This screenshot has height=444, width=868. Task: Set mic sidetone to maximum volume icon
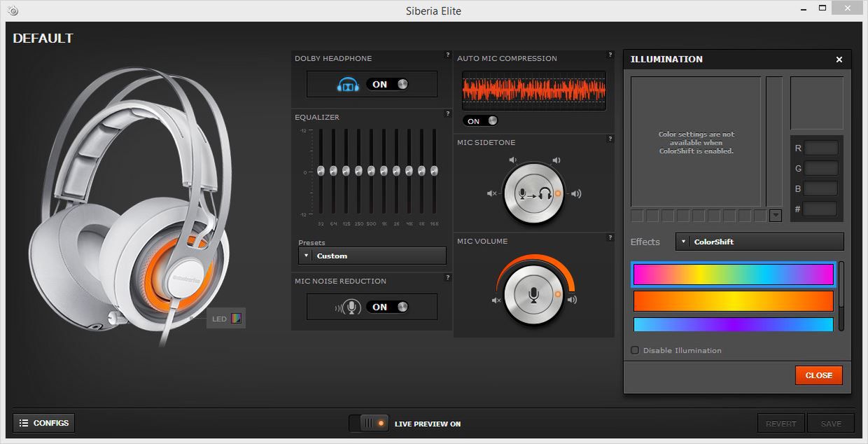(576, 194)
